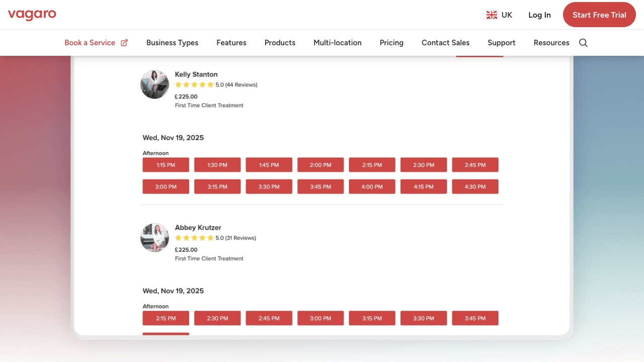644x362 pixels.
Task: Book the 1:15 PM slot with Kelly Stanton
Action: [166, 164]
